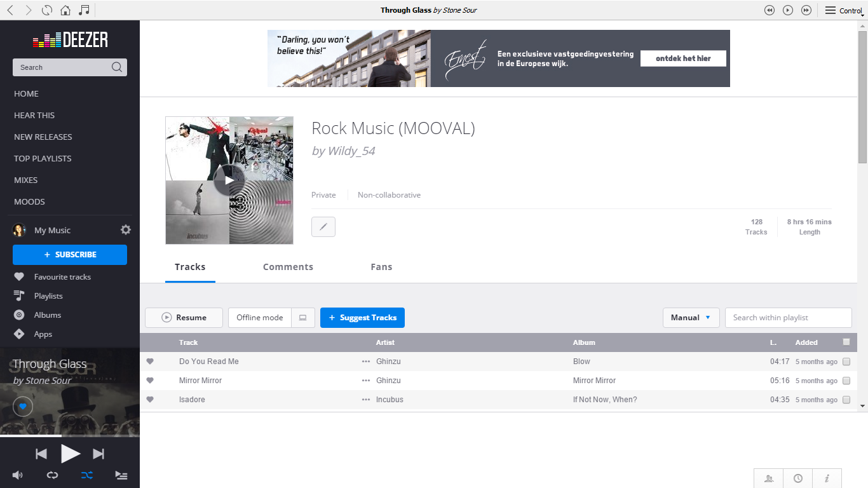Screen dimensions: 868x488
Task: Open Top Playlists in sidebar
Action: (43, 158)
